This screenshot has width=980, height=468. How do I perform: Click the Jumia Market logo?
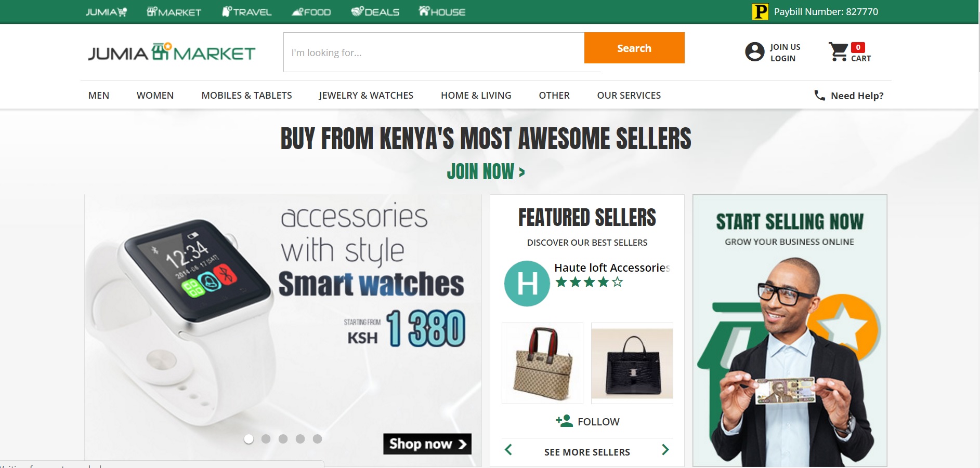pos(172,51)
